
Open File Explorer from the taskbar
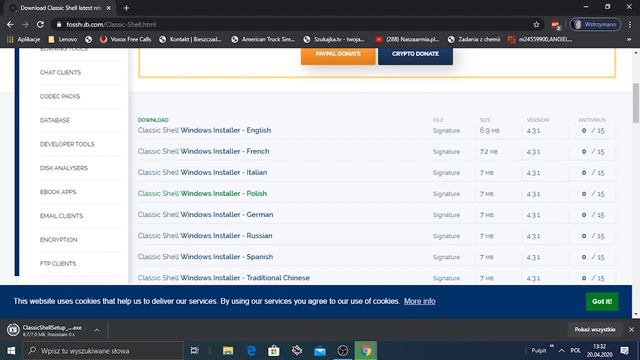click(228, 351)
